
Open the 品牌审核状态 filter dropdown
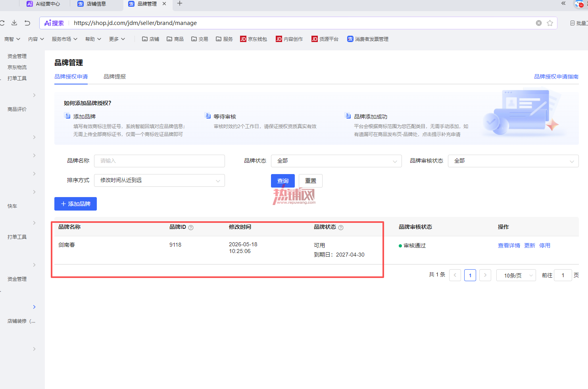pos(513,161)
